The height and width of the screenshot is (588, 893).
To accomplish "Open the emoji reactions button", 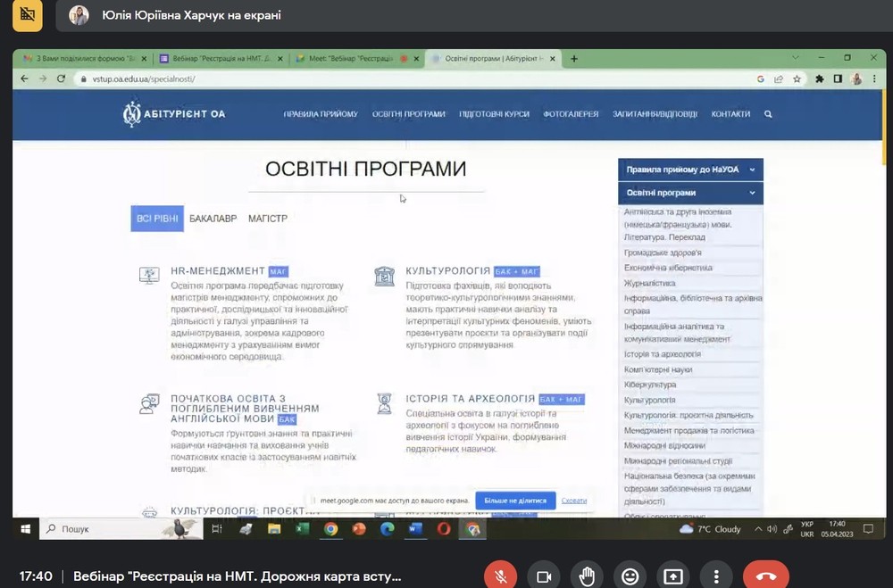I will point(630,576).
